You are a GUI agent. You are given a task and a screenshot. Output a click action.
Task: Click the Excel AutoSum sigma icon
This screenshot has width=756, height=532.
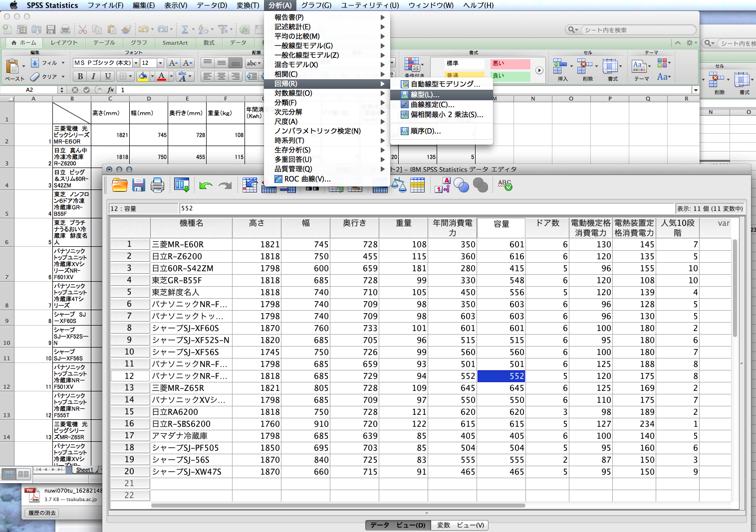point(185,29)
